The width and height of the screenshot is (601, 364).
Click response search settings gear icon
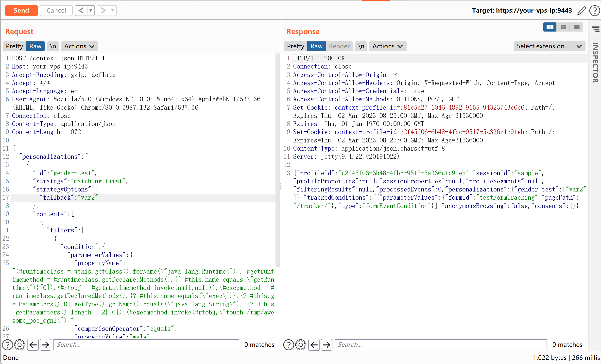(300, 345)
